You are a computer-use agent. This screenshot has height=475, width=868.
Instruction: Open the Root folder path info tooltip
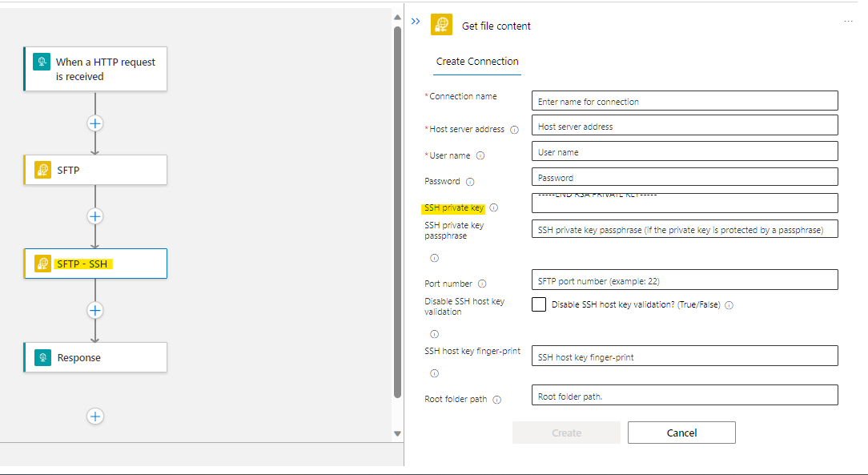[x=496, y=397]
